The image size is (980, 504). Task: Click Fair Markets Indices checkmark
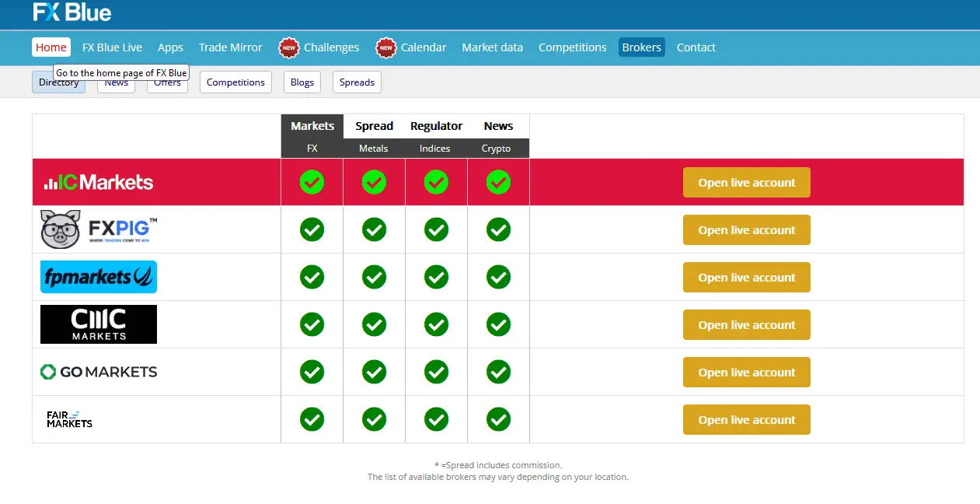436,419
